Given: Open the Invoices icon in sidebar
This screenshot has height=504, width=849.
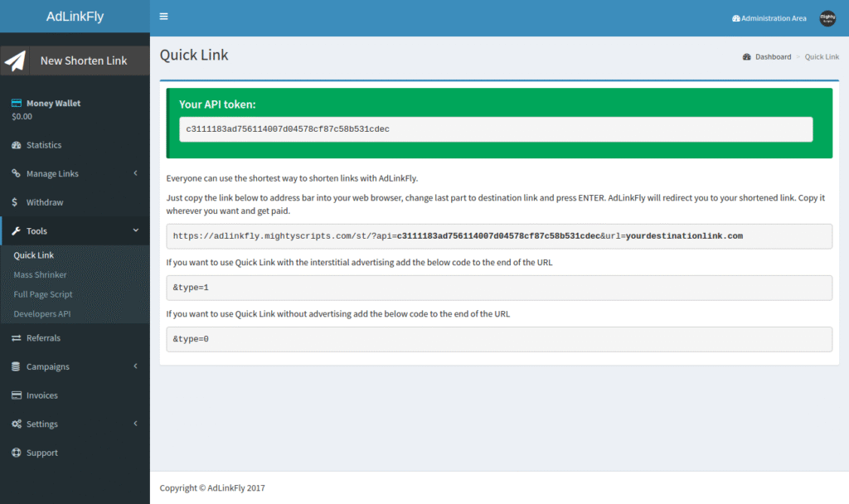Looking at the screenshot, I should [17, 395].
